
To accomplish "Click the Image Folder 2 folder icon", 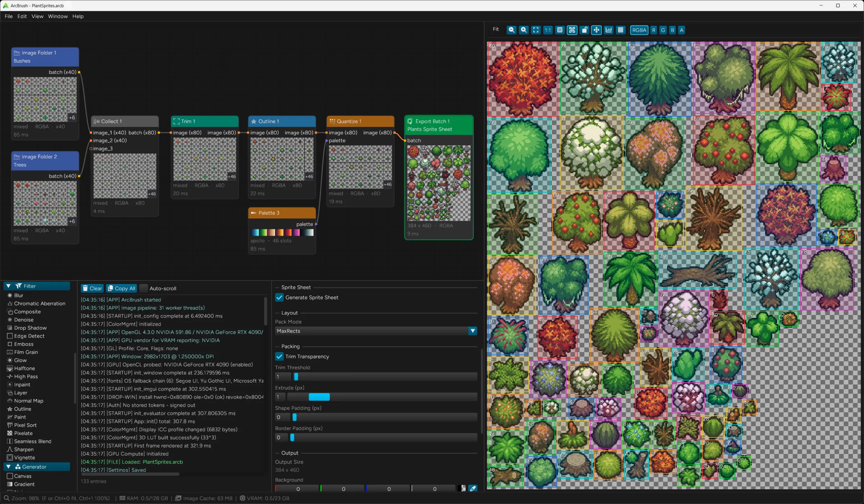I will 17,157.
